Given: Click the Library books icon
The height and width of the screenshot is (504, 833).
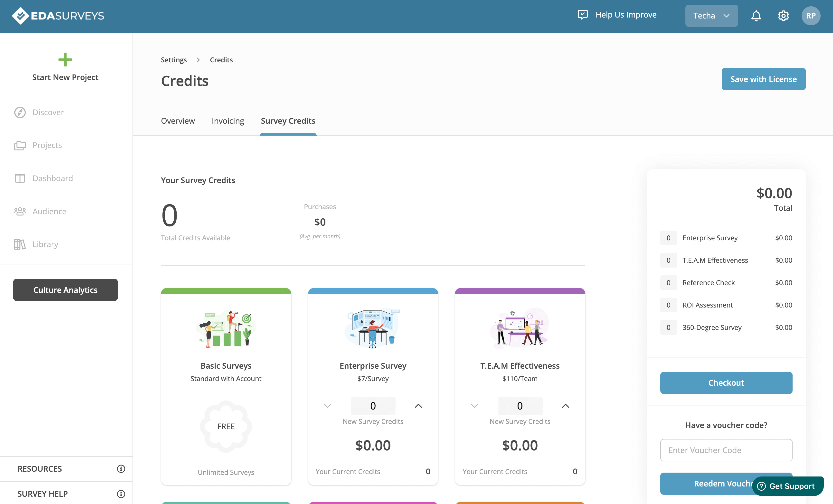Looking at the screenshot, I should click(x=20, y=244).
